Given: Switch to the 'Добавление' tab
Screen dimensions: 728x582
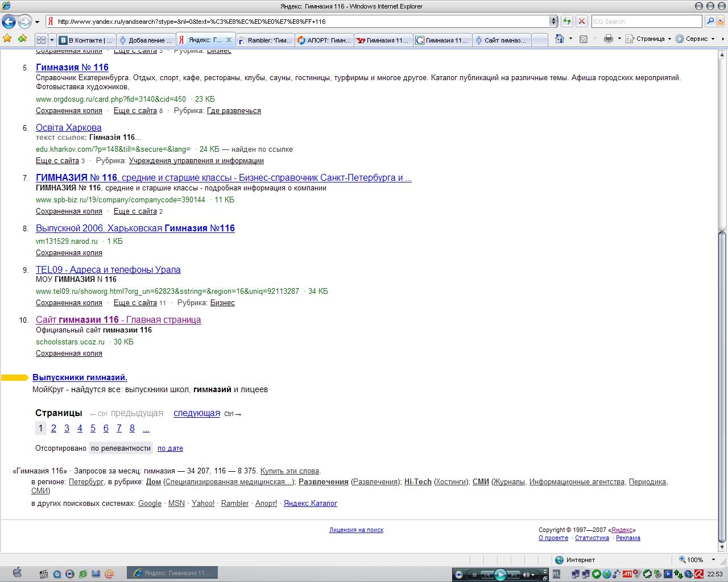Looking at the screenshot, I should [146, 40].
